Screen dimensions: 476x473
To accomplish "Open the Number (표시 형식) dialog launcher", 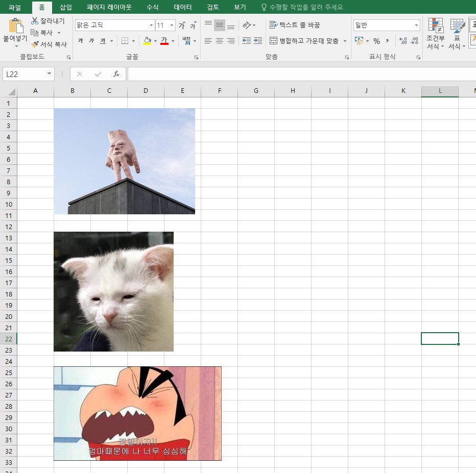I will click(418, 57).
